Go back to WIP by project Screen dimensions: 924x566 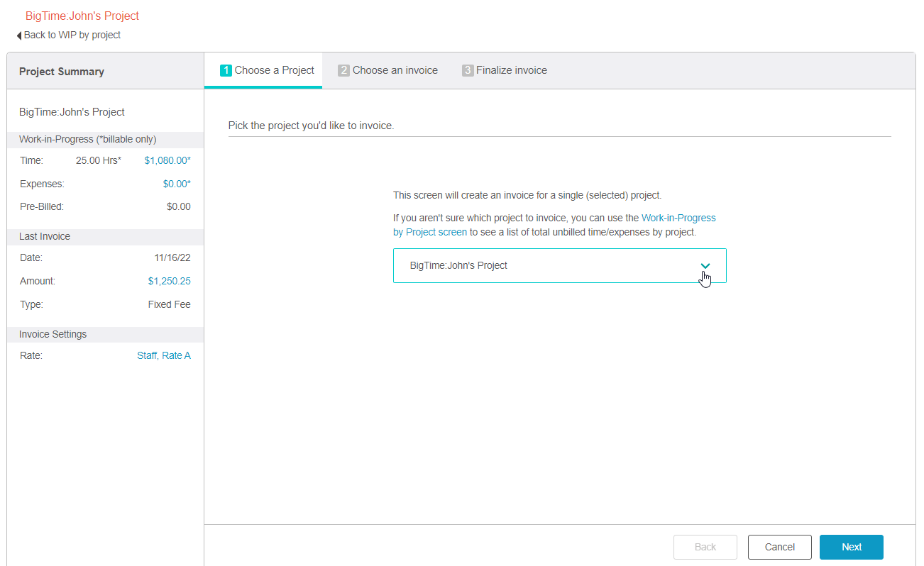(x=72, y=35)
